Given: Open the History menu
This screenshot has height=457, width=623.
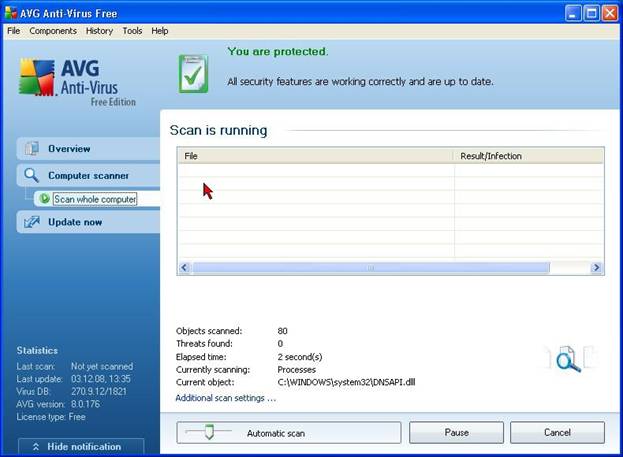Looking at the screenshot, I should pyautogui.click(x=99, y=31).
